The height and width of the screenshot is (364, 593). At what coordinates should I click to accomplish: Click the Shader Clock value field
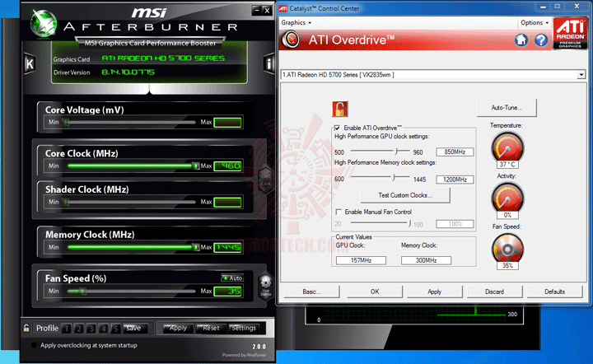coord(227,203)
